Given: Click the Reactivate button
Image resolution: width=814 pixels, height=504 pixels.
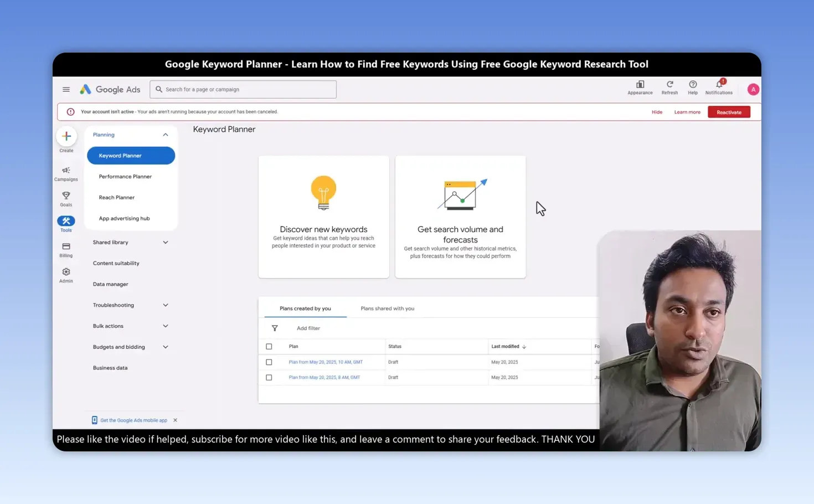Looking at the screenshot, I should coord(729,112).
